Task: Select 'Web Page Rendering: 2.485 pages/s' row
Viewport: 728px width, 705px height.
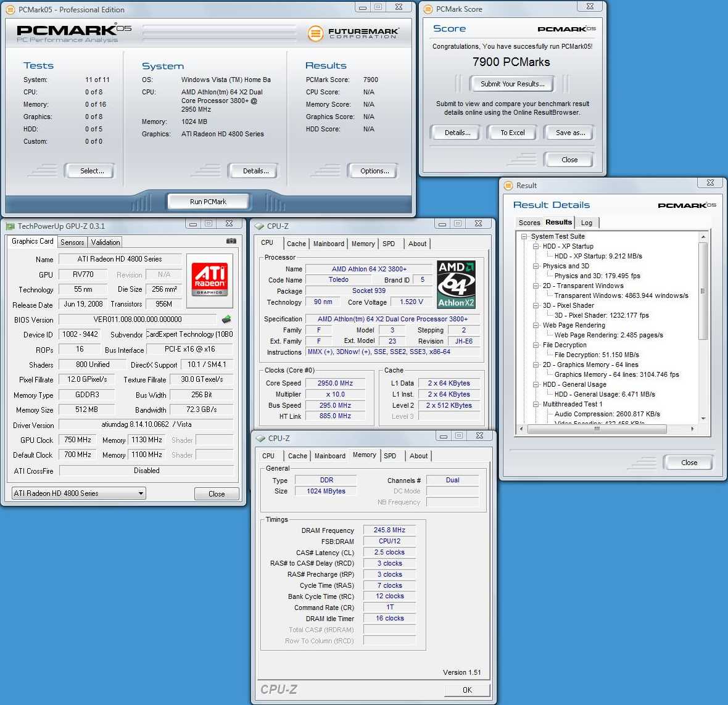Action: click(609, 335)
